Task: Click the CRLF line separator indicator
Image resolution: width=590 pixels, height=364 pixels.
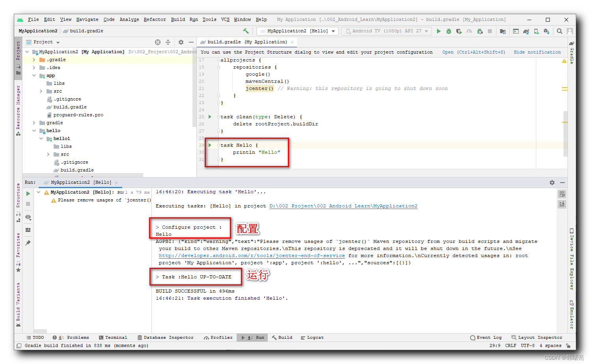Action: coord(511,345)
